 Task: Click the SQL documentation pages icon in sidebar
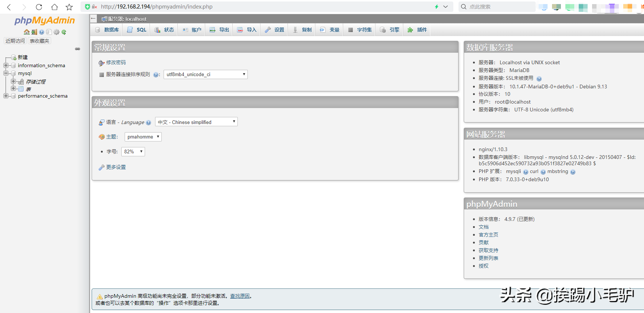coord(49,32)
